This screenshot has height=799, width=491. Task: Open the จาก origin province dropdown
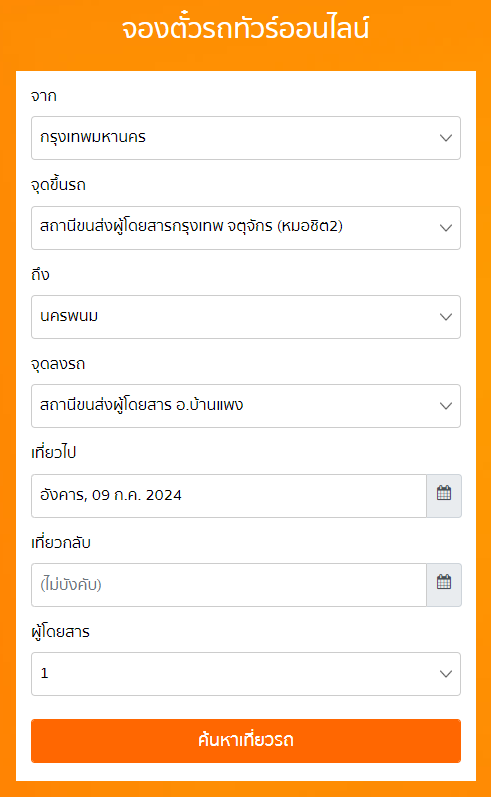click(246, 138)
